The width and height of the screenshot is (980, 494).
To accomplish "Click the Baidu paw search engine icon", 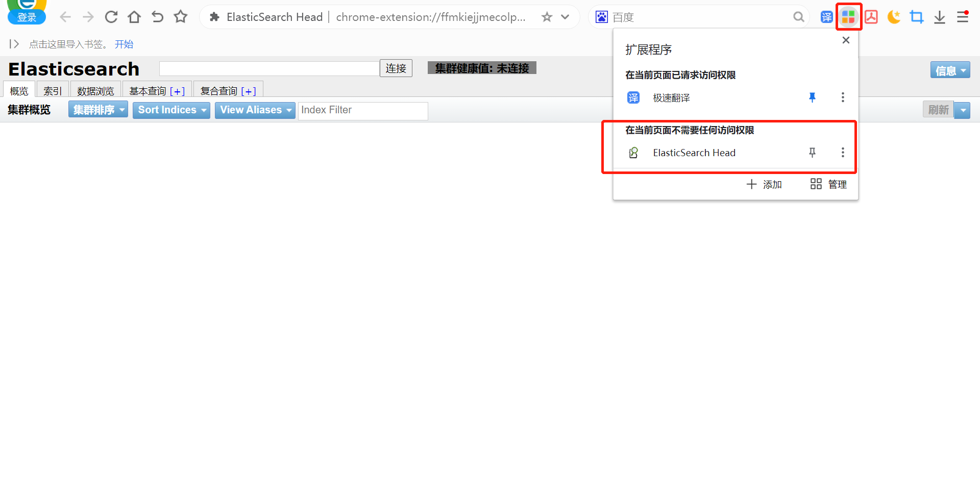I will coord(602,17).
